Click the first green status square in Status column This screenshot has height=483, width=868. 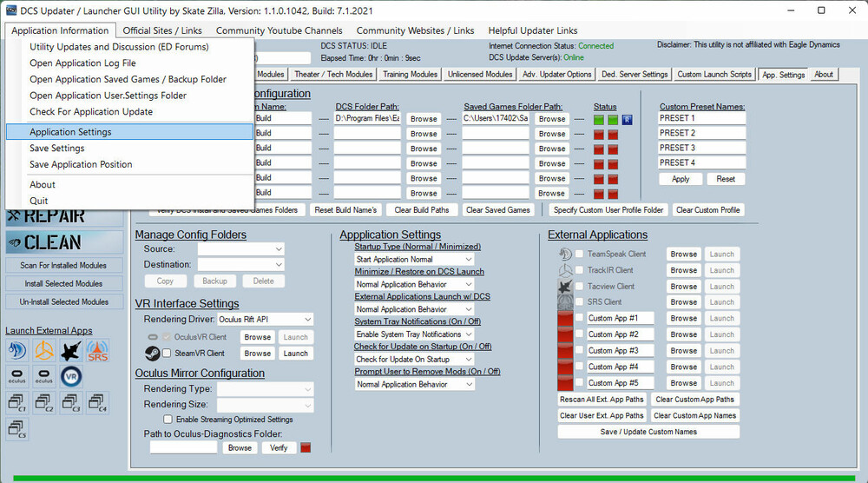click(598, 120)
